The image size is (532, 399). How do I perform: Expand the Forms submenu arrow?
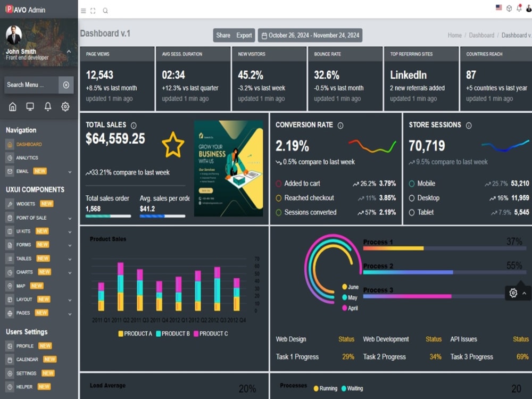[x=70, y=246]
